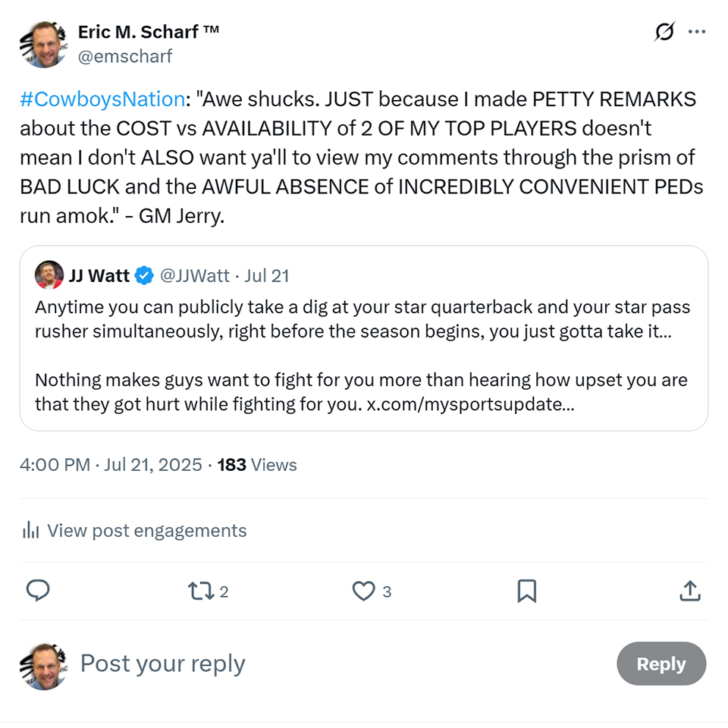
Task: Like the post with heart icon
Action: coord(364,591)
